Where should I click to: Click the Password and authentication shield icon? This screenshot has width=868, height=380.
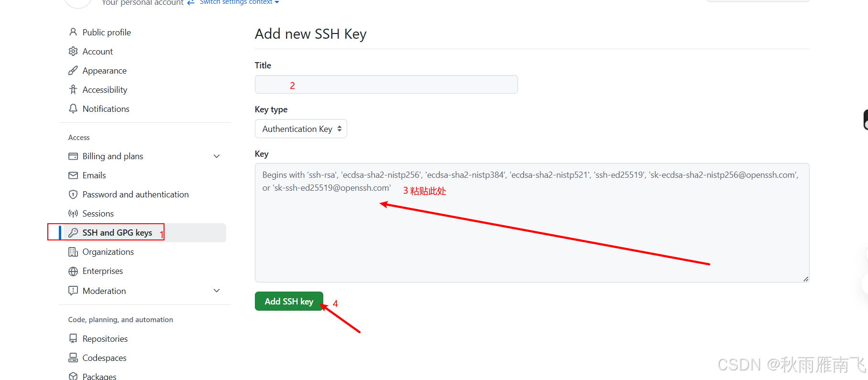(x=73, y=195)
